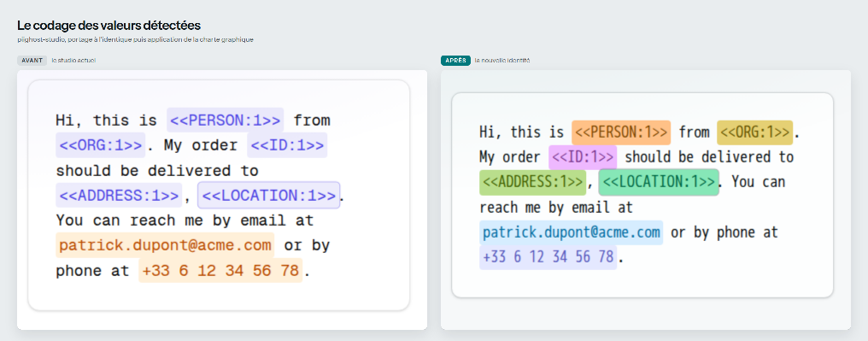Image resolution: width=868 pixels, height=341 pixels.
Task: Click the caption la nouvelle identité
Action: tap(502, 61)
